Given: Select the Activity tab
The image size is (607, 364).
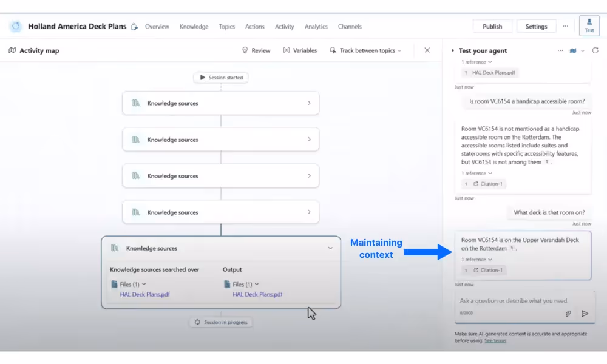Looking at the screenshot, I should tap(285, 26).
